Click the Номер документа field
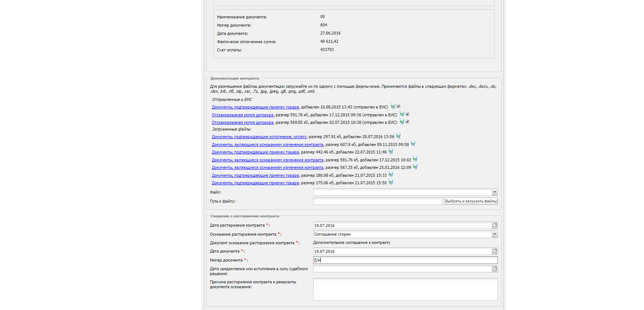This screenshot has height=310, width=644. tap(406, 260)
